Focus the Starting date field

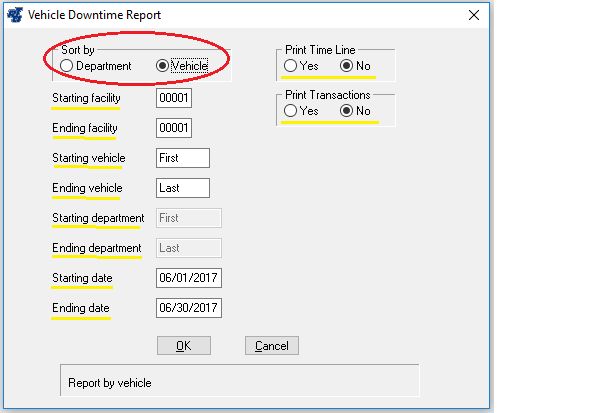coord(189,278)
